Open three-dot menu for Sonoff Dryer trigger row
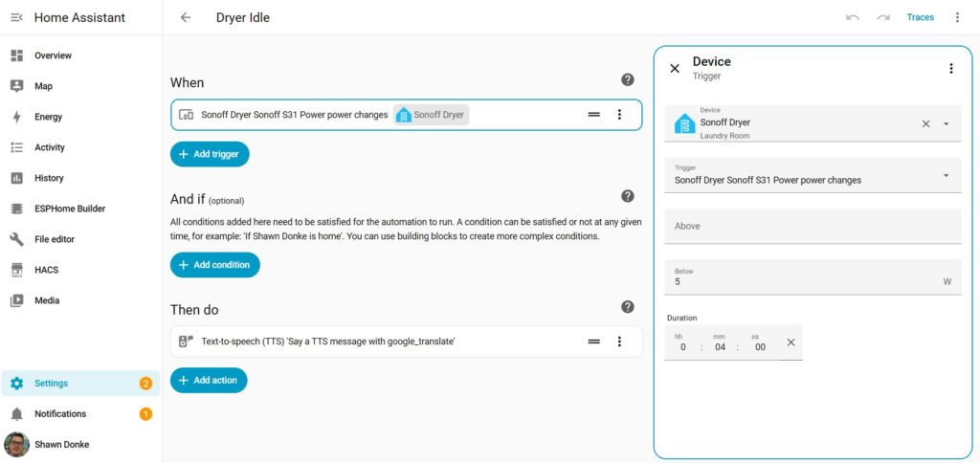980x463 pixels. point(619,115)
